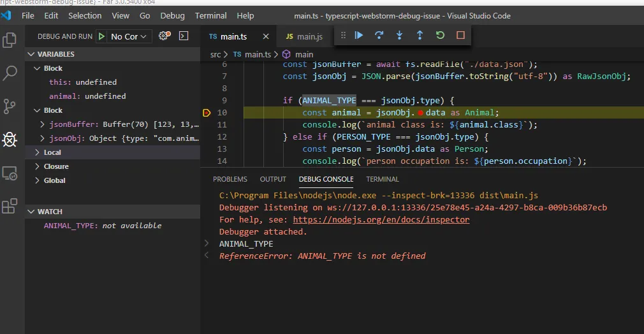
Task: Open the Explorer view in activity bar
Action: 10,40
